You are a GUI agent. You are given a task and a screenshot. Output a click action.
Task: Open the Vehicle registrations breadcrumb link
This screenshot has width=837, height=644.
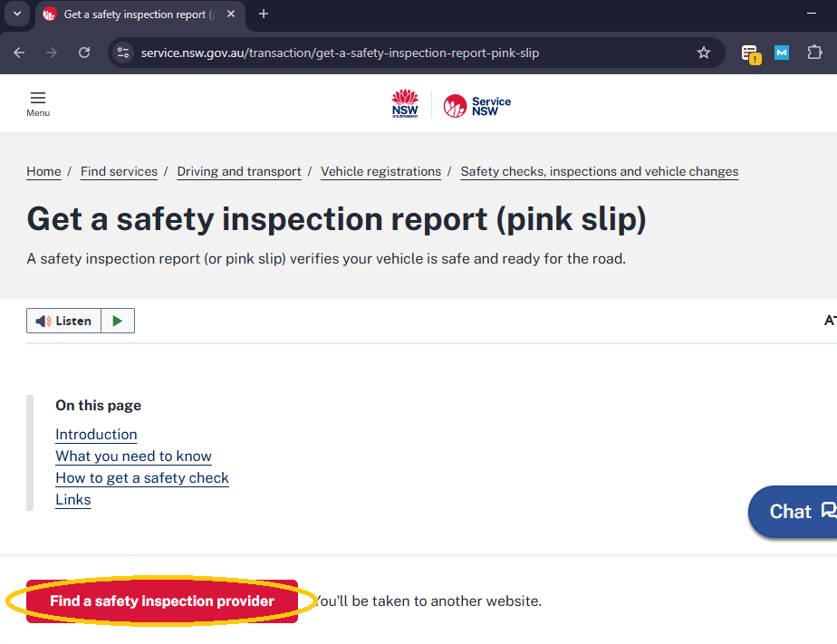(x=380, y=171)
